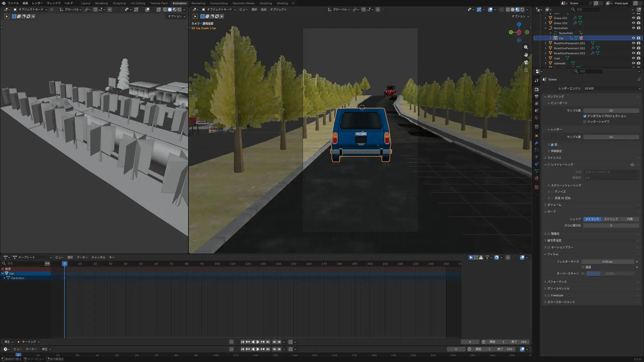Viewport: 644px width, 362px height.
Task: Open the レンダーエンジン EEVEE dropdown
Action: (x=612, y=88)
